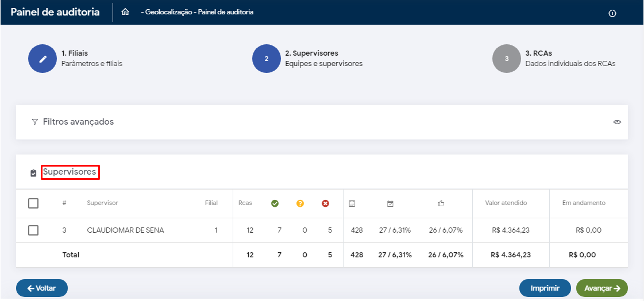Click the red X column icon
Image resolution: width=644 pixels, height=301 pixels.
[x=325, y=203]
